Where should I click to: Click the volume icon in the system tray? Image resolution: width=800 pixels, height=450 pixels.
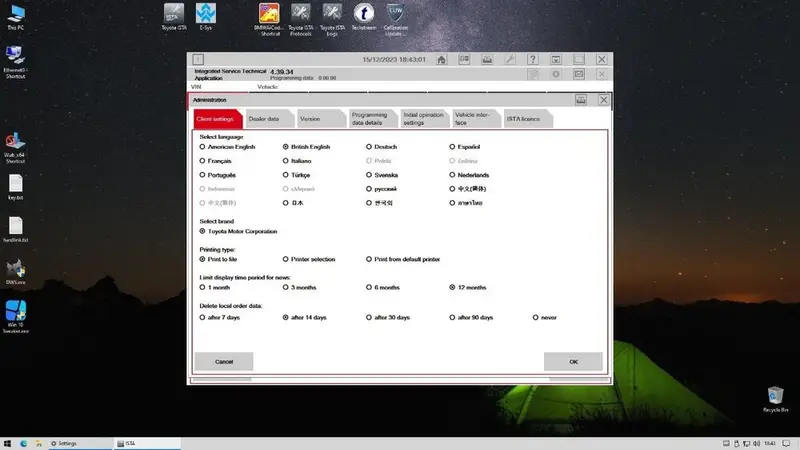(757, 443)
